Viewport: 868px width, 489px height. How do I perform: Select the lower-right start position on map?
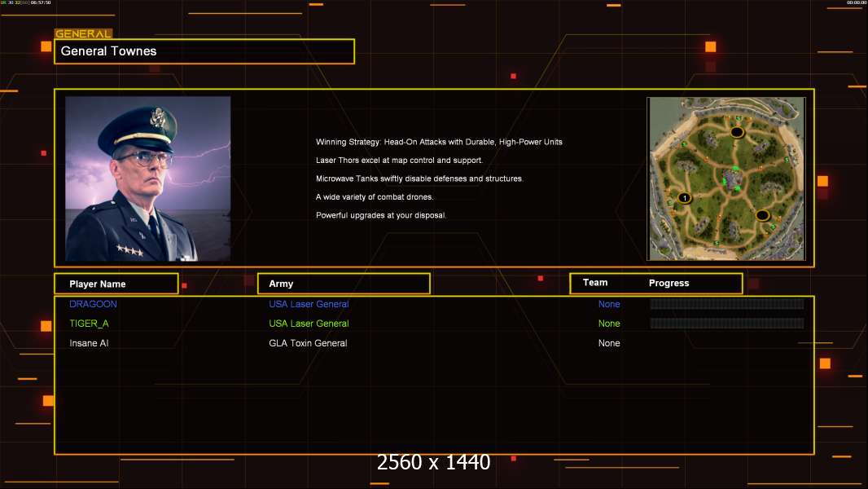pyautogui.click(x=762, y=215)
